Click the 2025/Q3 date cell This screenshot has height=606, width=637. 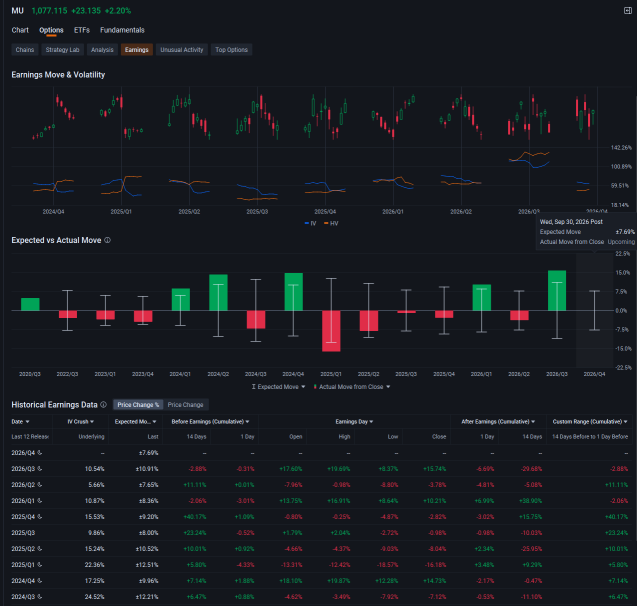click(23, 533)
